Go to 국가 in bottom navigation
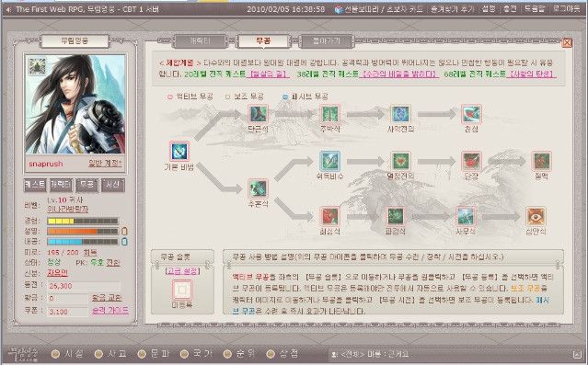This screenshot has width=588, height=365. (x=196, y=353)
